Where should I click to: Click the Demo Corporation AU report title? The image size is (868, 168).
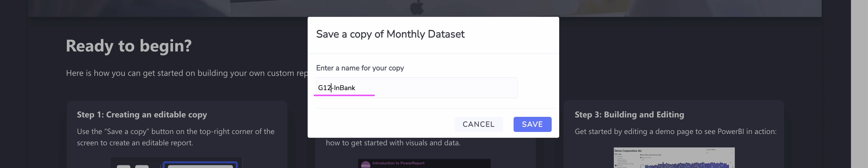pos(627,151)
